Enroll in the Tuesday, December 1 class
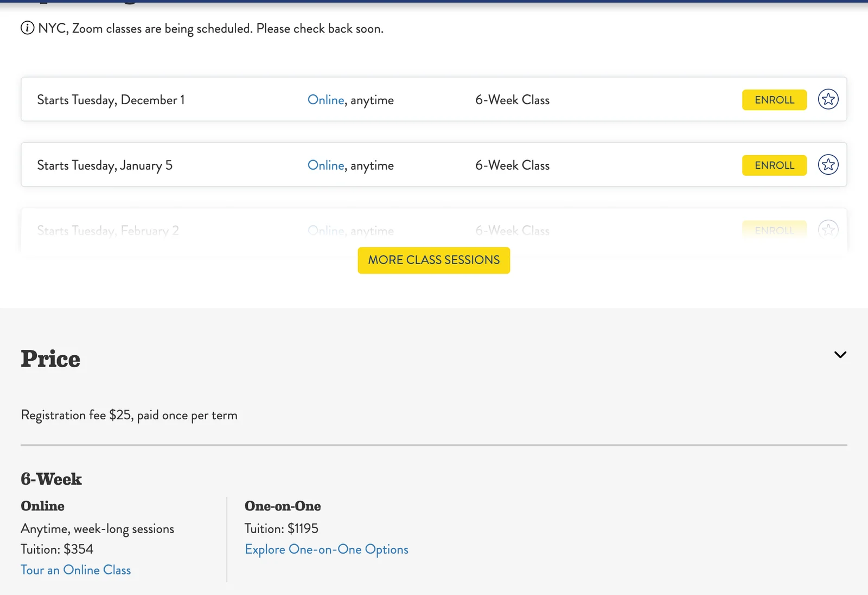868x595 pixels. pos(774,100)
